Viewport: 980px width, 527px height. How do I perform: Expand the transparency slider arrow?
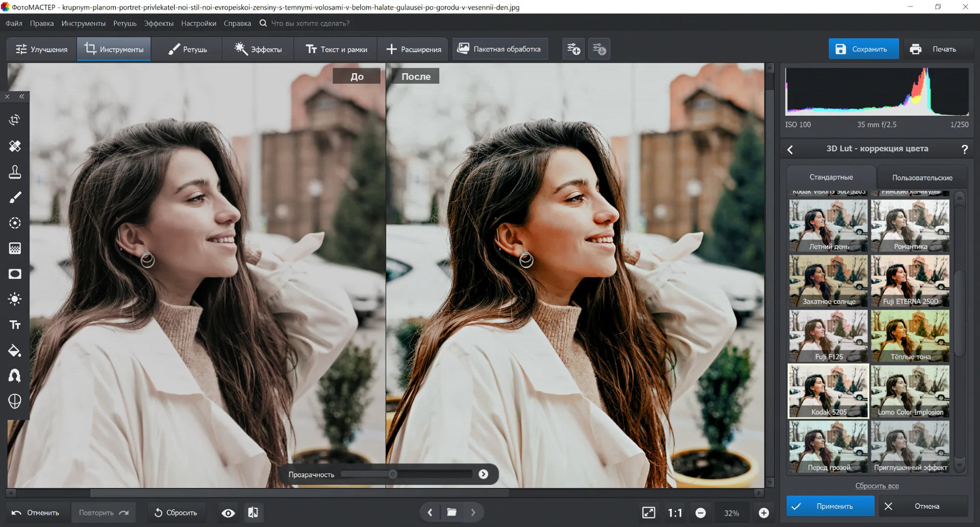(483, 474)
